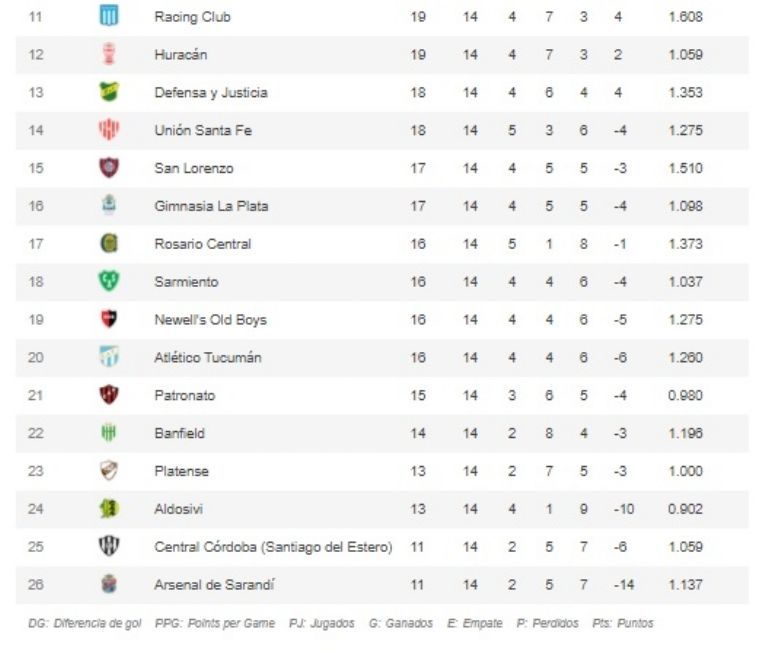Image resolution: width=768 pixels, height=651 pixels.
Task: Click the Newell's Old Boys crest
Action: (109, 320)
